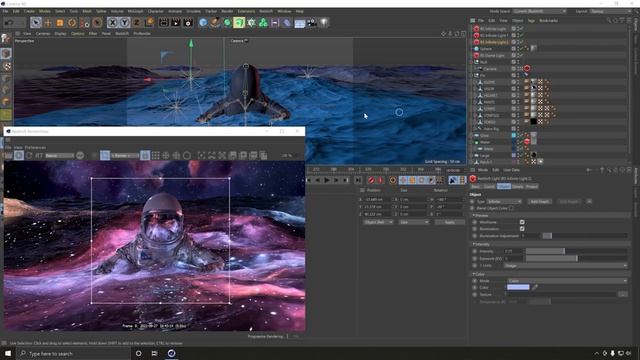Activate the Scale tool in toolbar
Viewport: 640px width, 360px height.
click(x=60, y=23)
